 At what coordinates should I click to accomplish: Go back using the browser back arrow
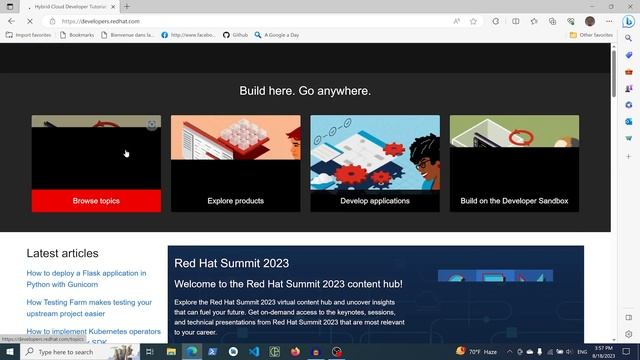tap(11, 21)
